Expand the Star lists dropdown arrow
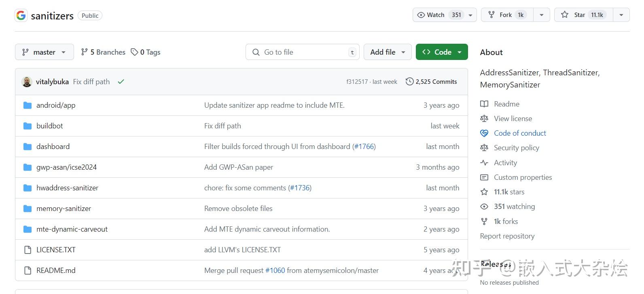This screenshot has height=294, width=644. tap(621, 15)
